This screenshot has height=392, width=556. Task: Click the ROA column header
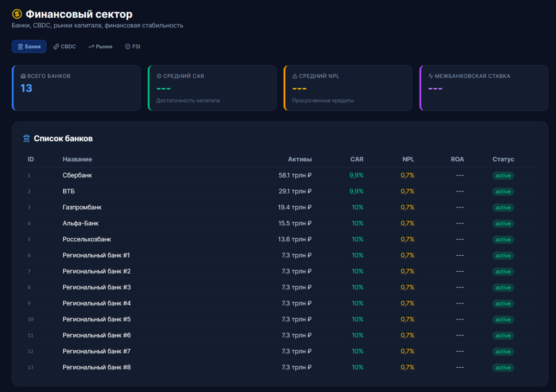tap(457, 159)
